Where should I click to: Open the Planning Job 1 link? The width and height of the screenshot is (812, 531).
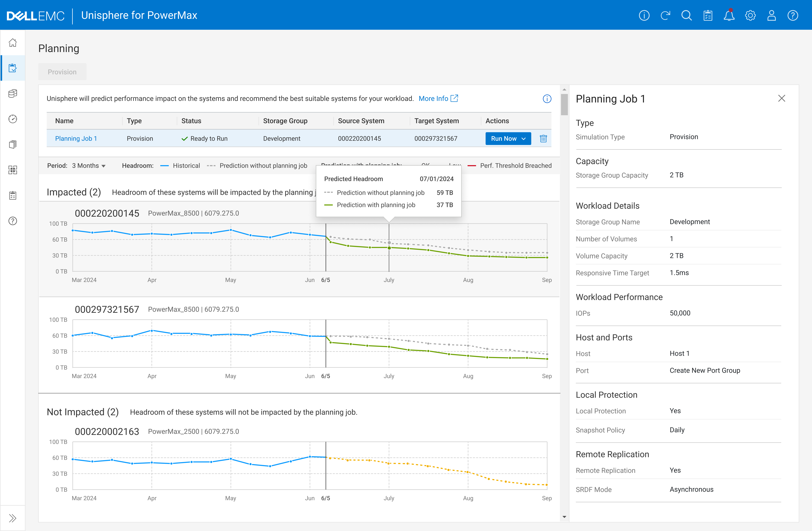[x=76, y=139]
